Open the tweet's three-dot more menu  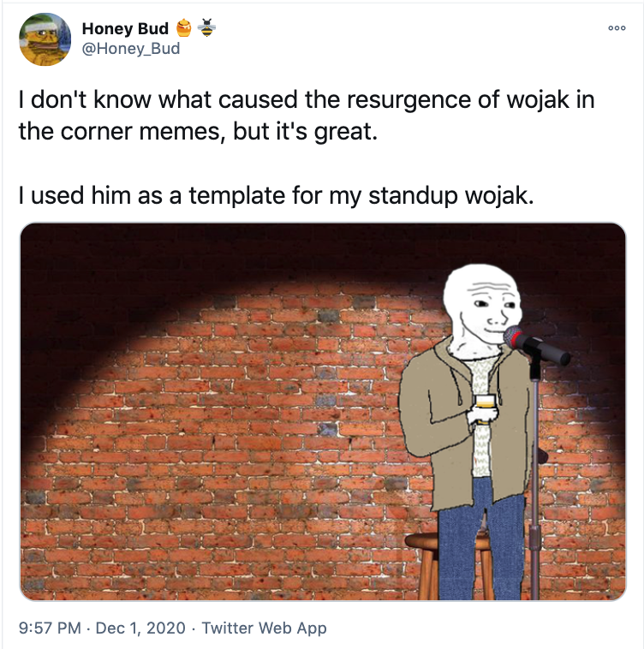pos(617,28)
